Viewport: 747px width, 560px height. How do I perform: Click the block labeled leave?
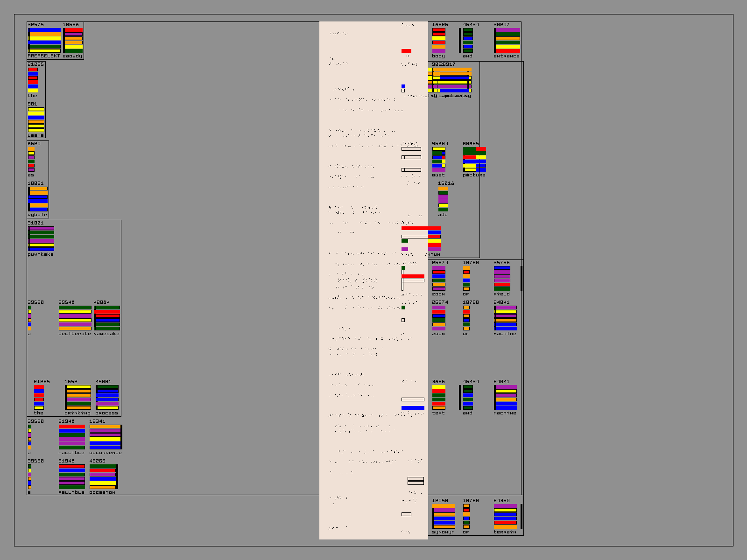[36, 120]
